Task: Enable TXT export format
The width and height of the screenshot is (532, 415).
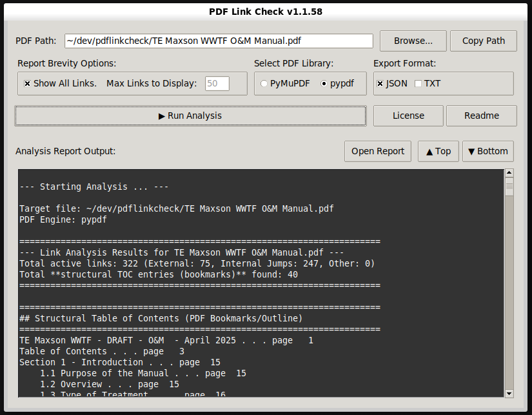Action: [417, 83]
